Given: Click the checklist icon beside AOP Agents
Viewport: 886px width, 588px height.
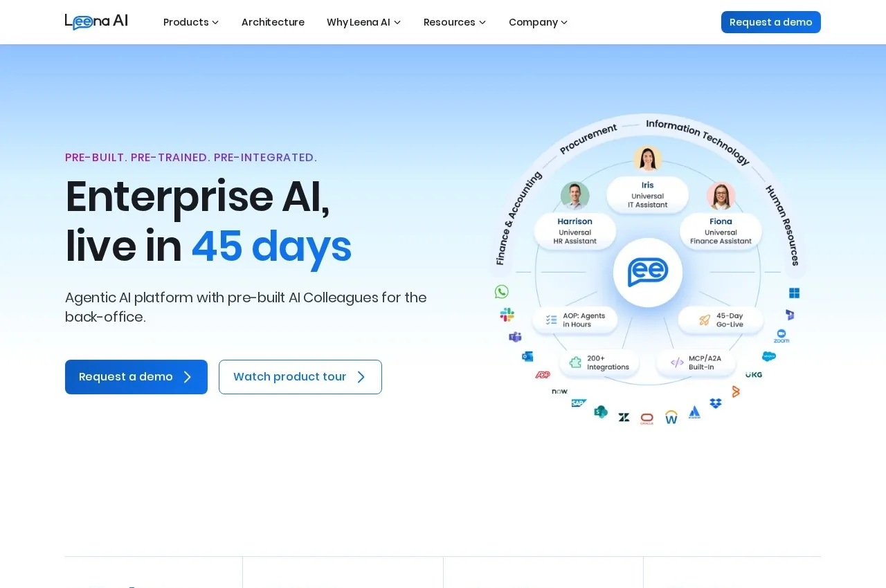Looking at the screenshot, I should (552, 320).
